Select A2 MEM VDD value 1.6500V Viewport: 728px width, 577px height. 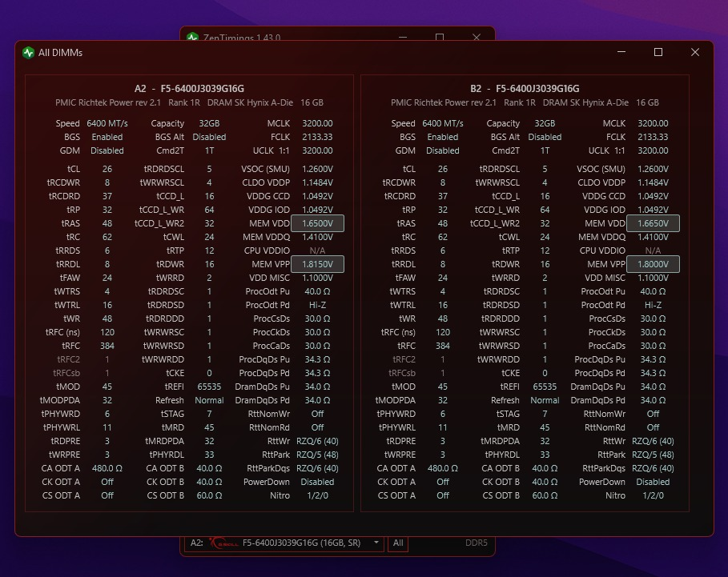click(x=317, y=223)
